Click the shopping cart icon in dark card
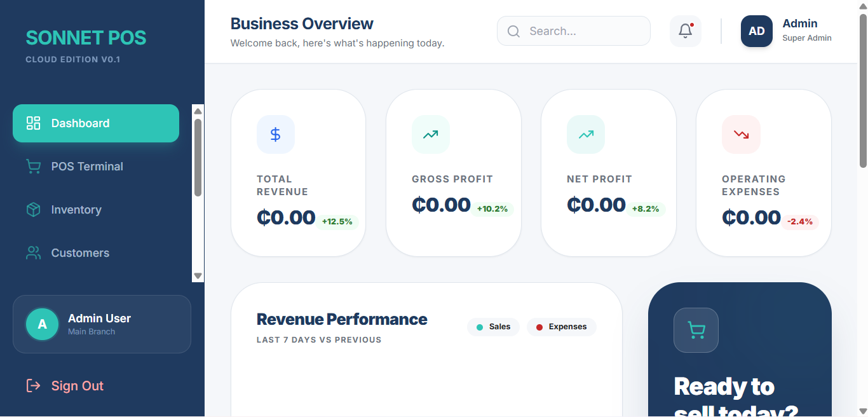868x417 pixels. (x=696, y=330)
